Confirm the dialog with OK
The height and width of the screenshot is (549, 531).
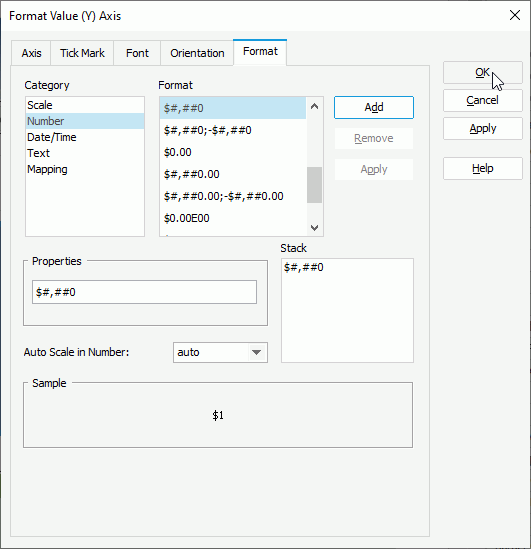[483, 72]
